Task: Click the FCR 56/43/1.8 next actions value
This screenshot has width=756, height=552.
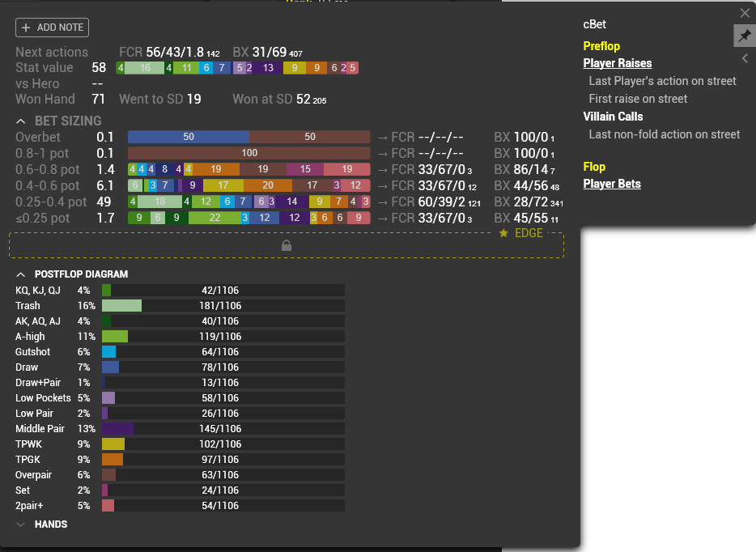Action: pos(169,52)
